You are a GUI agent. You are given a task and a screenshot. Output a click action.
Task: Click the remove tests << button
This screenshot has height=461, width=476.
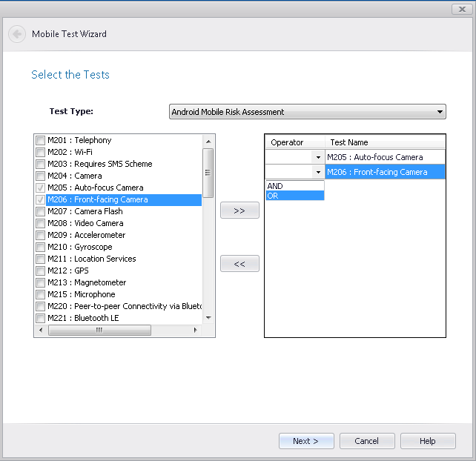tap(239, 264)
